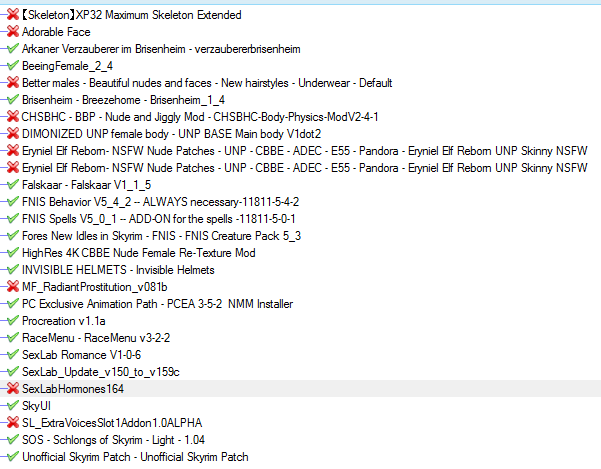The height and width of the screenshot is (469, 601).
Task: Toggle status icon for SL_ExtraVoicesSlot1Addon1.0ALPHA
Action: 11,423
